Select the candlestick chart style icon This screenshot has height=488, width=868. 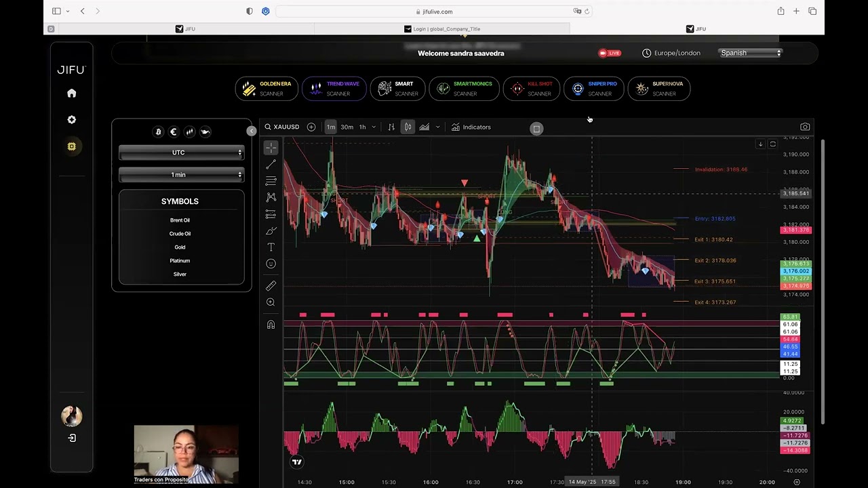[408, 127]
